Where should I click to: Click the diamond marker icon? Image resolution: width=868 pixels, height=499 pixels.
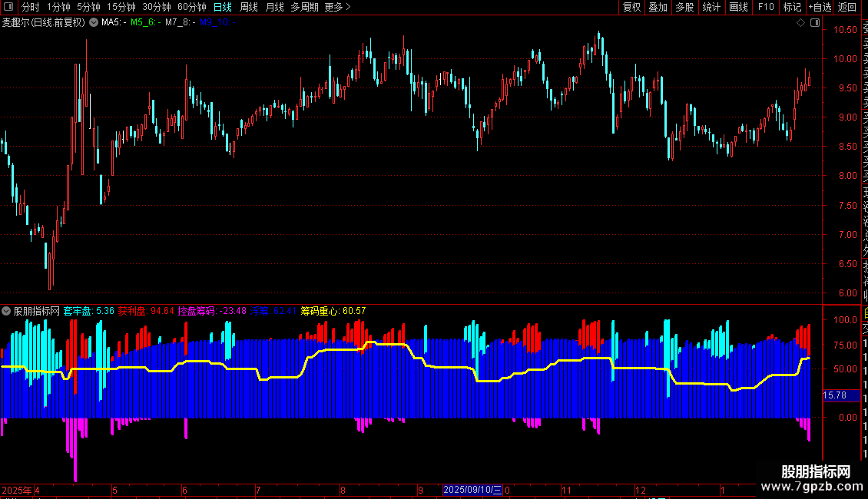[x=800, y=23]
